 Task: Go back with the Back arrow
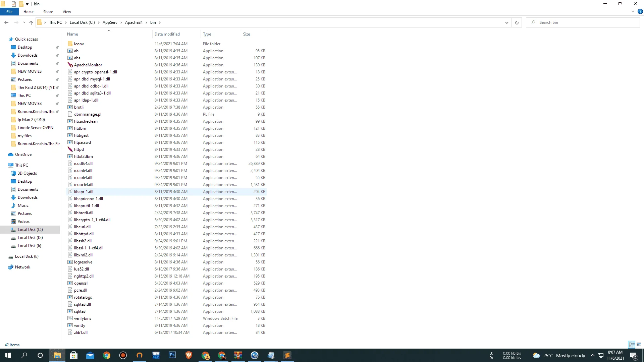click(x=6, y=22)
